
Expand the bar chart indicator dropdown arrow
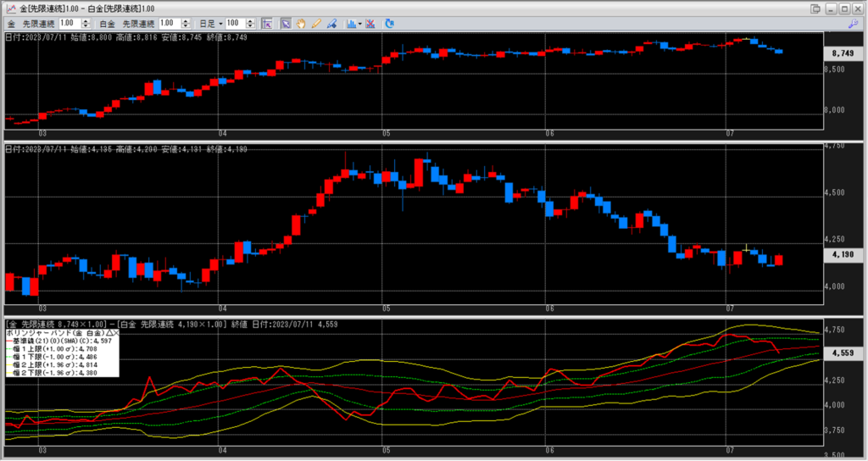pos(360,23)
